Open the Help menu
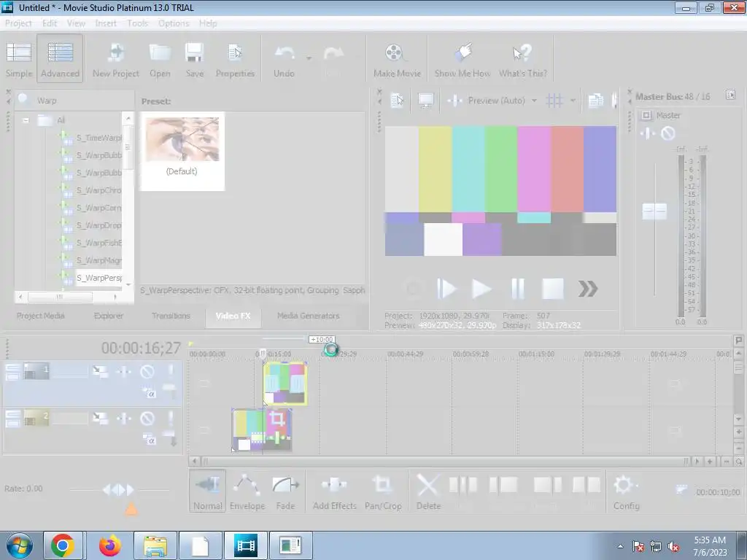Image resolution: width=747 pixels, height=560 pixels. [208, 23]
